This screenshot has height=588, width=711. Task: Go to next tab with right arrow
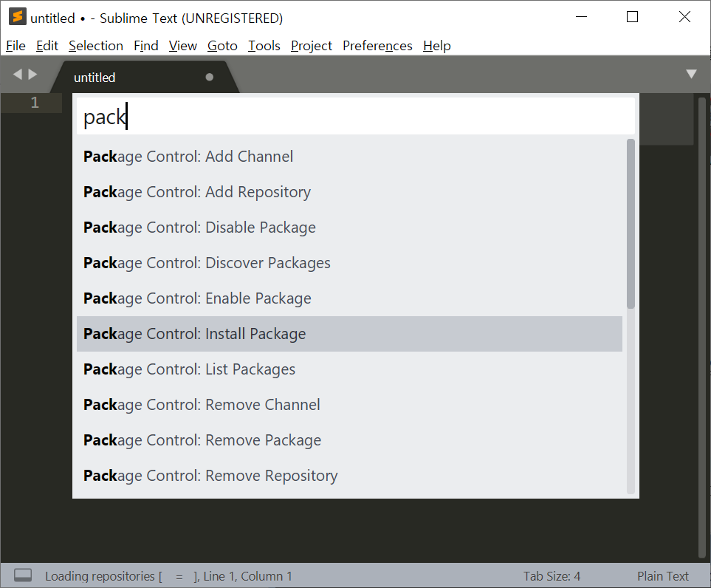[32, 74]
